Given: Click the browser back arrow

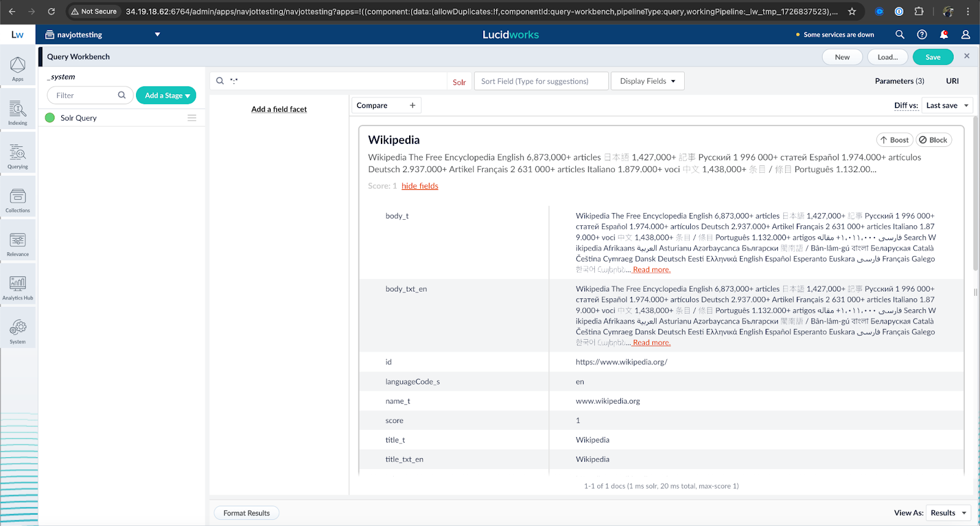Looking at the screenshot, I should [x=12, y=11].
